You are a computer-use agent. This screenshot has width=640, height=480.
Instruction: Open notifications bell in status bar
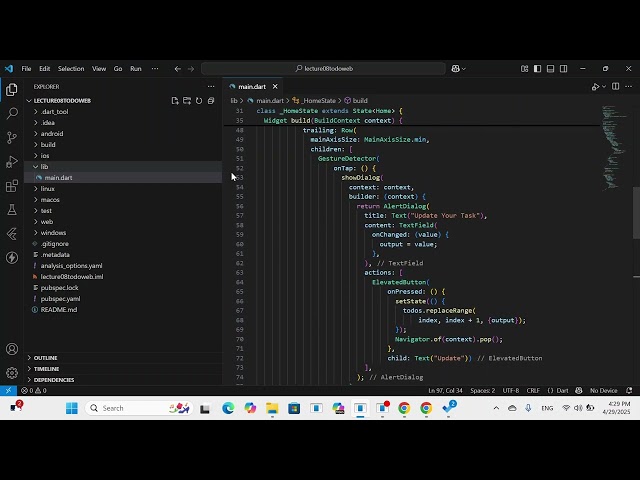pyautogui.click(x=629, y=391)
